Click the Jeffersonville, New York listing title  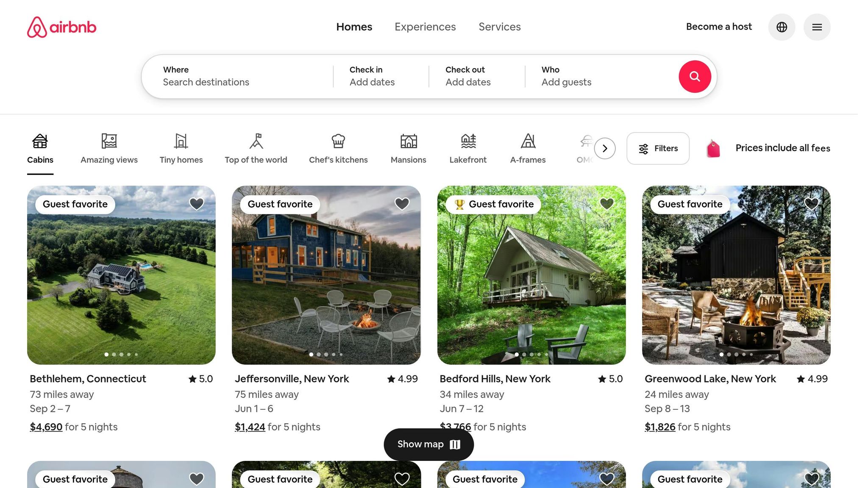pos(292,379)
